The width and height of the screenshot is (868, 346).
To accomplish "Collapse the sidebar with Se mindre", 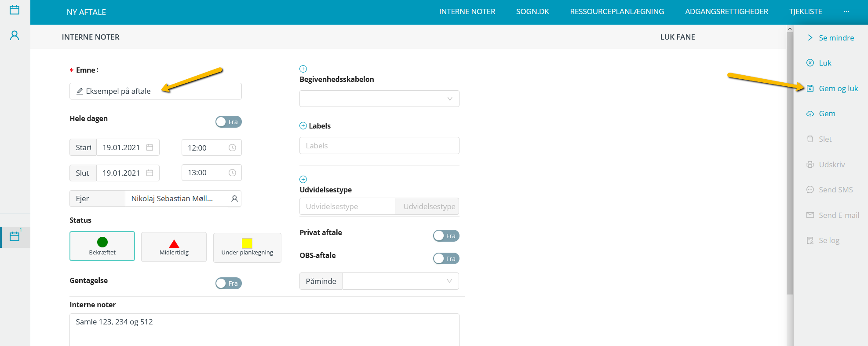I will [x=830, y=38].
